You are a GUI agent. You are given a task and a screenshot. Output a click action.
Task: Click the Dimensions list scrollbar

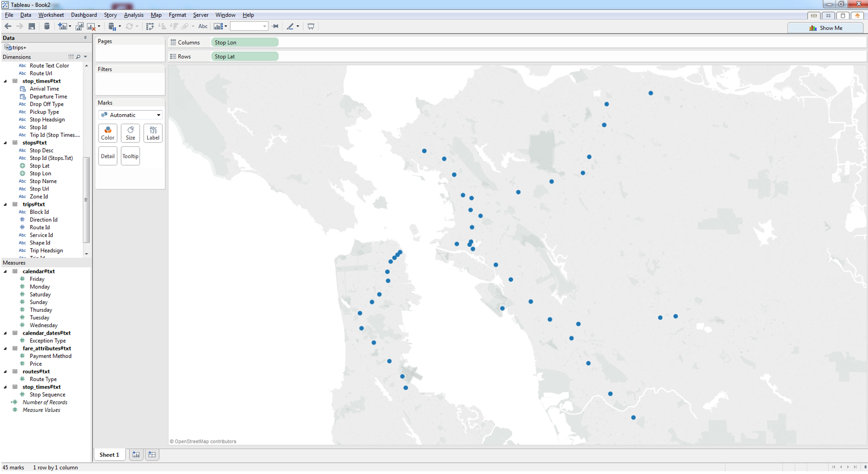[x=86, y=200]
